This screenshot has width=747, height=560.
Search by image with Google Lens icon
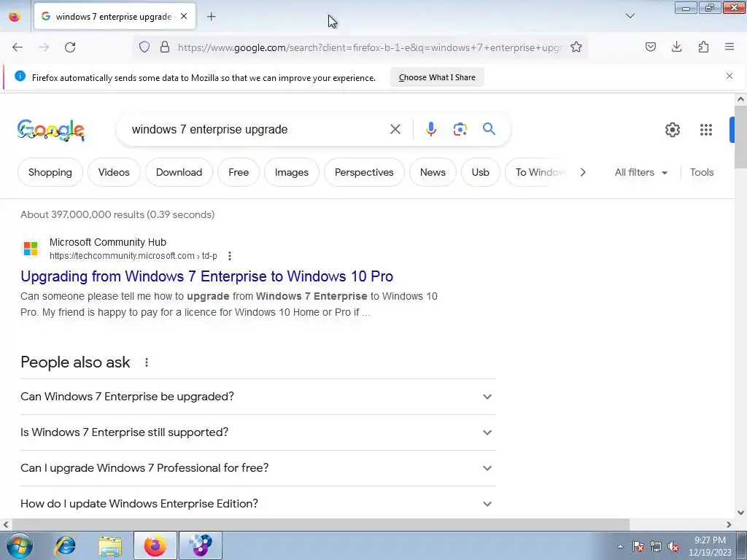tap(460, 129)
